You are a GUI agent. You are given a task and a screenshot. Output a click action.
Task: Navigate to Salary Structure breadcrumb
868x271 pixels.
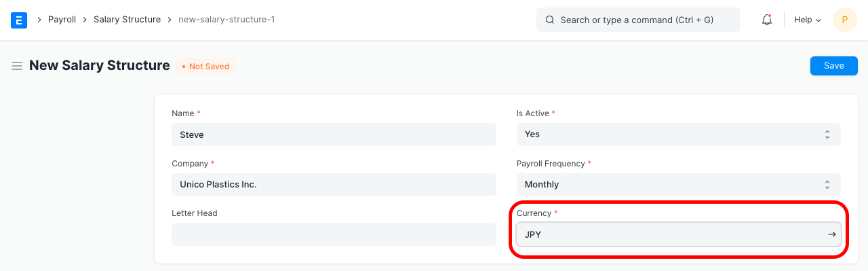[x=127, y=20]
